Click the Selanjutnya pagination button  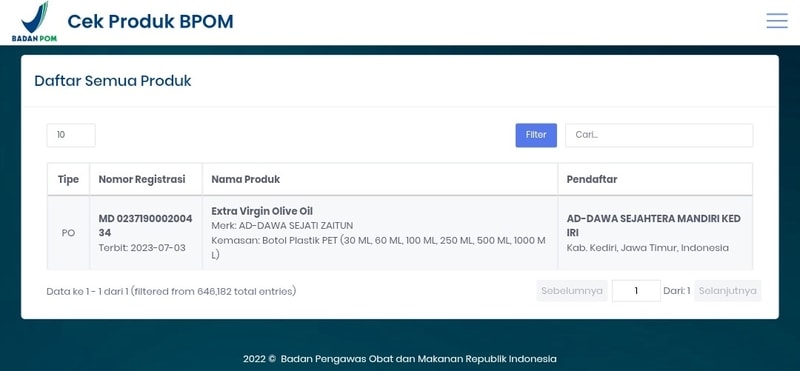click(x=728, y=291)
